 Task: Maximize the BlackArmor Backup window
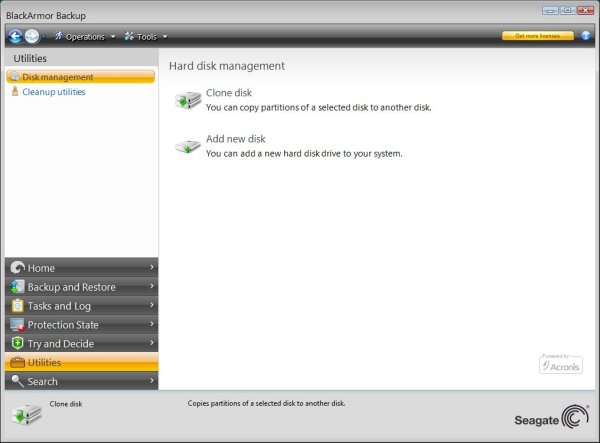pos(568,10)
